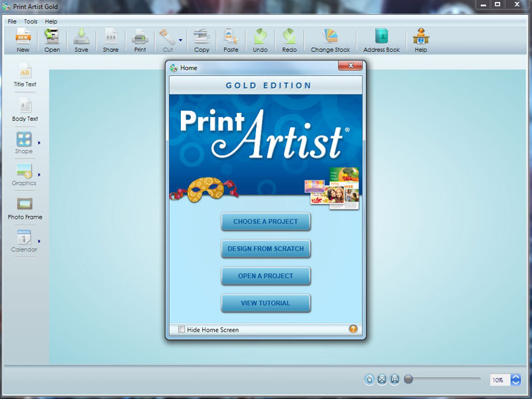This screenshot has height=399, width=532.
Task: Select the Body Text tool
Action: (x=25, y=110)
